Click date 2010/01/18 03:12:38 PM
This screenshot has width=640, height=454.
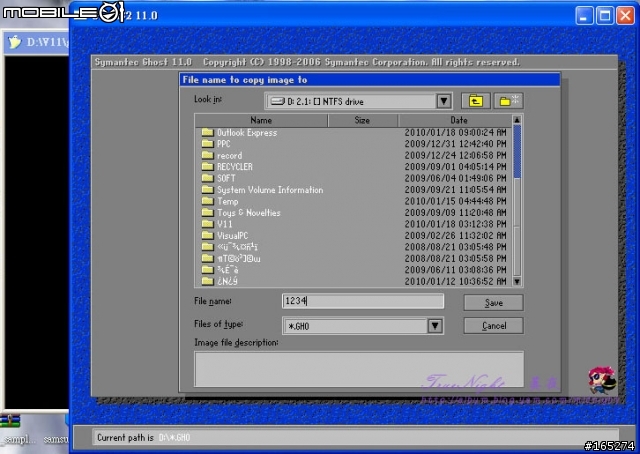455,224
